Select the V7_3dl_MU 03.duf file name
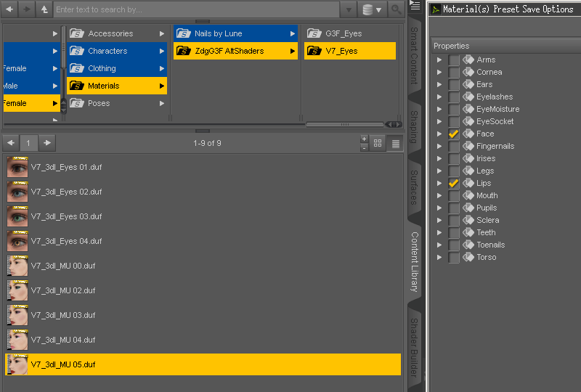This screenshot has width=581, height=392. [x=63, y=315]
